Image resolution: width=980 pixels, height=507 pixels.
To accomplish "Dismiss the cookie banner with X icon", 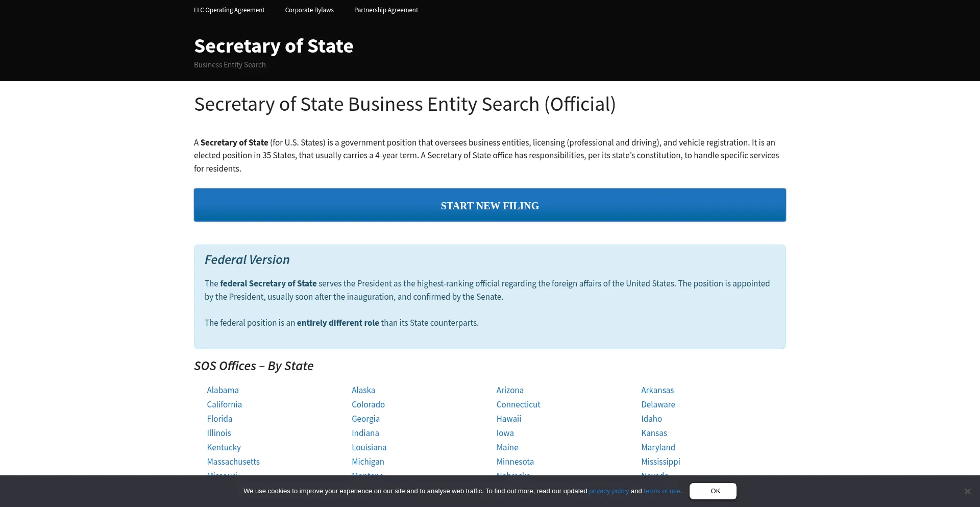I will (x=967, y=491).
